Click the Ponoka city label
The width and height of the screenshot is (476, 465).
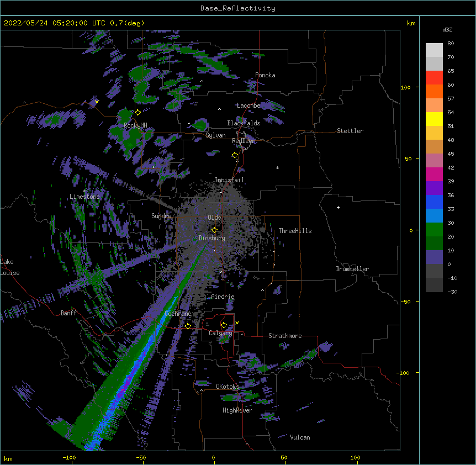[265, 75]
